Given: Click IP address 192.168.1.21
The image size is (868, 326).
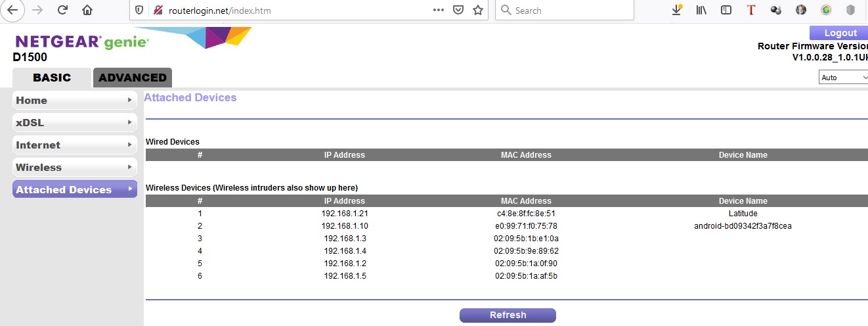Looking at the screenshot, I should [x=345, y=214].
